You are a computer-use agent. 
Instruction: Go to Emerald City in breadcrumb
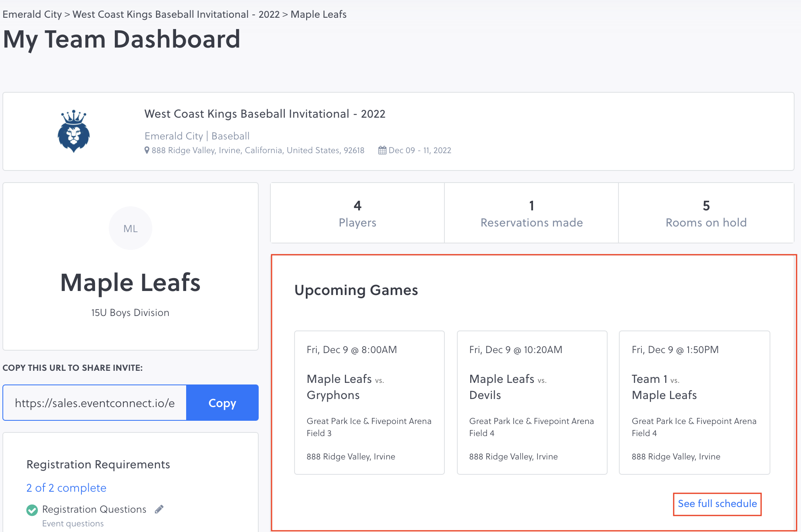pos(32,15)
